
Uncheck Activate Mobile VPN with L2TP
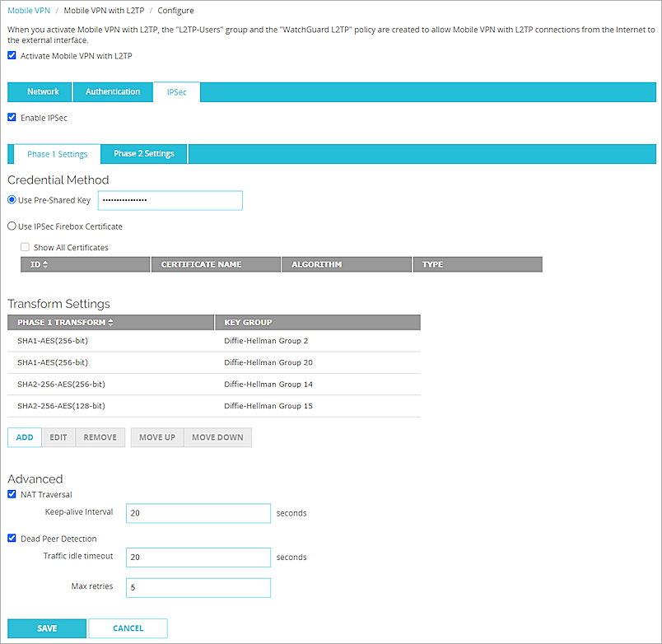pyautogui.click(x=11, y=55)
